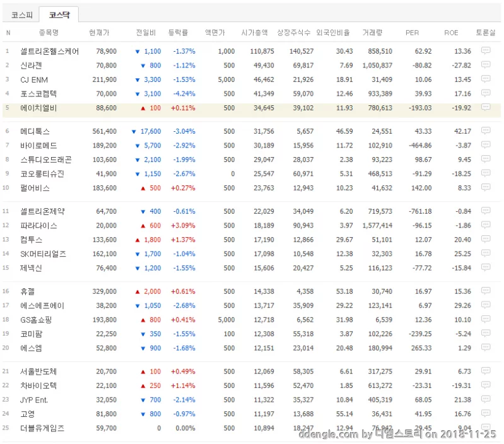Open discussion icon for 고영 row
The width and height of the screenshot is (504, 444).
486,413
